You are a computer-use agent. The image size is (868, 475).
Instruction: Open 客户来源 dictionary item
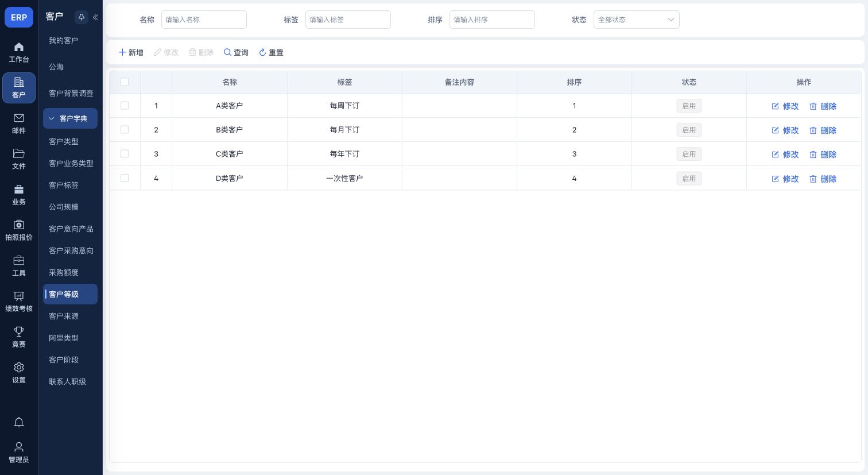(x=70, y=316)
